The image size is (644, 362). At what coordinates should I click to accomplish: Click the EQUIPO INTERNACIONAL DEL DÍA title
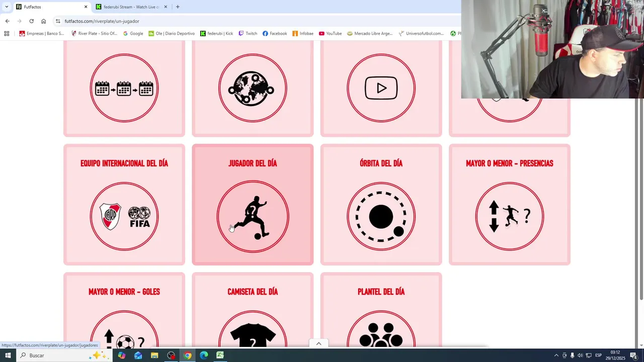point(124,163)
